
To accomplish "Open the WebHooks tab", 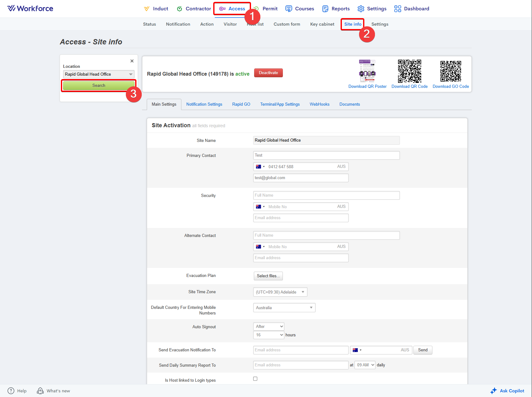I will click(x=319, y=104).
